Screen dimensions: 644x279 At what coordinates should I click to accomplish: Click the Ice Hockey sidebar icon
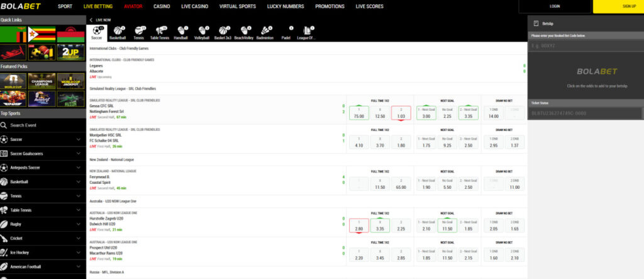pyautogui.click(x=4, y=253)
